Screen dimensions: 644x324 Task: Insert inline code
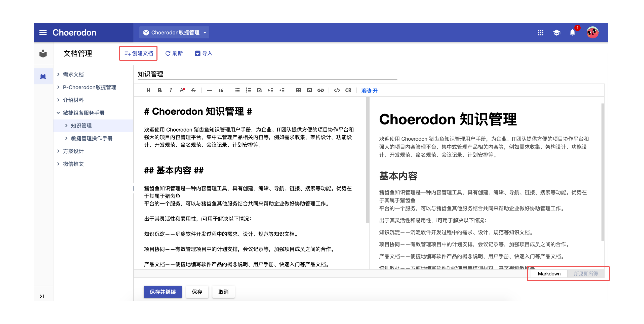337,90
